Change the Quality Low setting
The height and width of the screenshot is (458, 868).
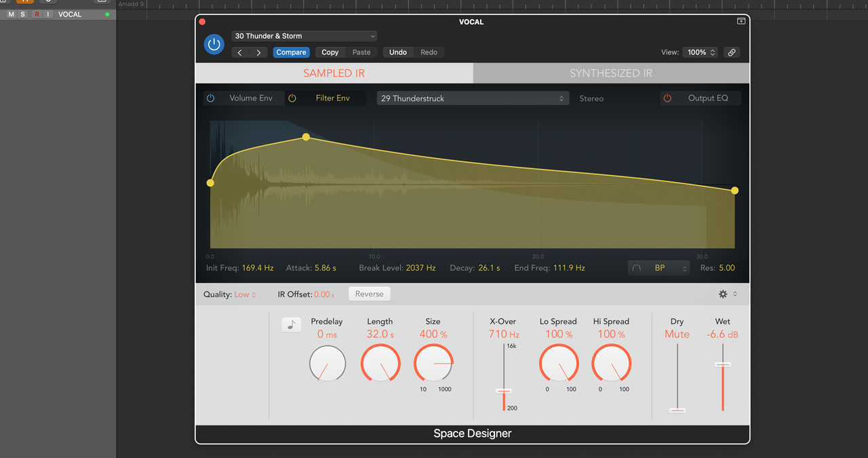245,294
